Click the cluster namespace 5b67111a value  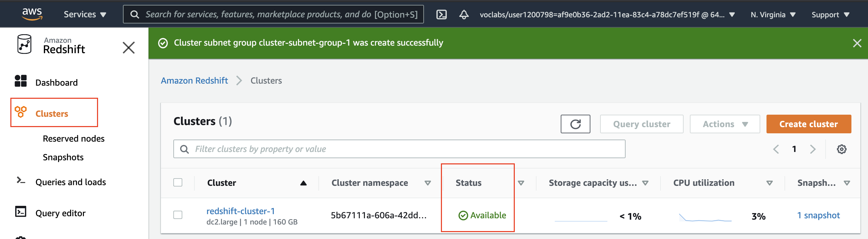pos(379,215)
